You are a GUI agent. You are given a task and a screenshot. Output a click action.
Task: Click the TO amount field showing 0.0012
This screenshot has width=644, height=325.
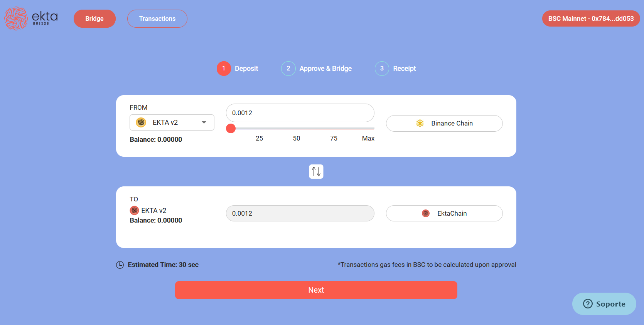(x=300, y=213)
